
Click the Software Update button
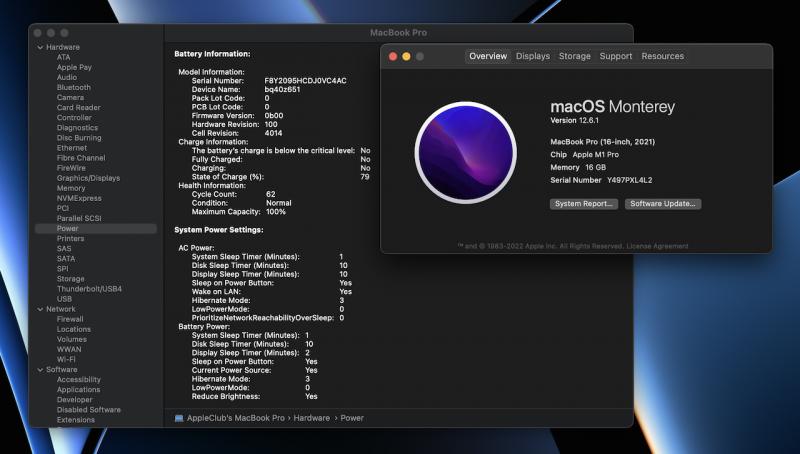(x=663, y=204)
